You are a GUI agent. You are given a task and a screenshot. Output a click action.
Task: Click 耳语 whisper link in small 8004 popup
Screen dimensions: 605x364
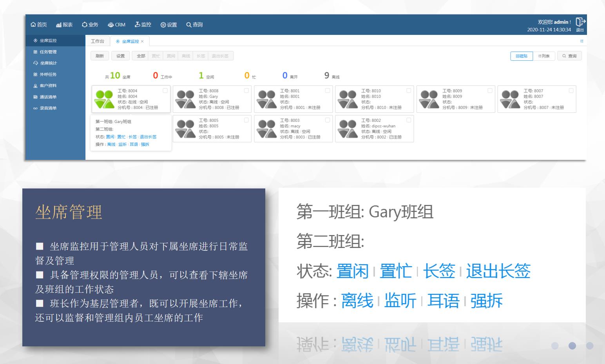pos(134,144)
